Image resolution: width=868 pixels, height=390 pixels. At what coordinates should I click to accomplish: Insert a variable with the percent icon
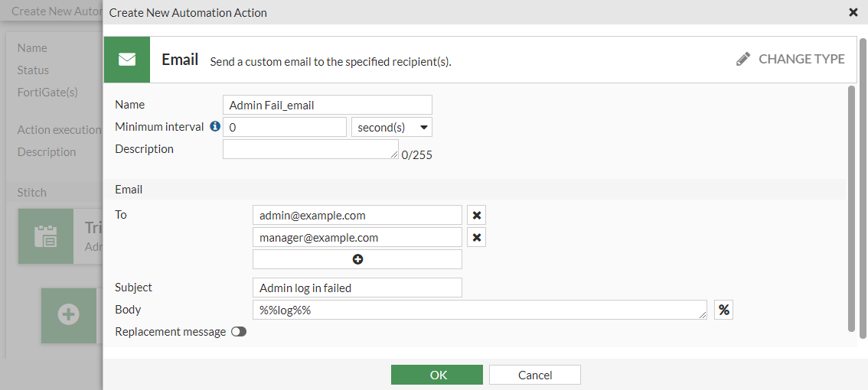723,310
